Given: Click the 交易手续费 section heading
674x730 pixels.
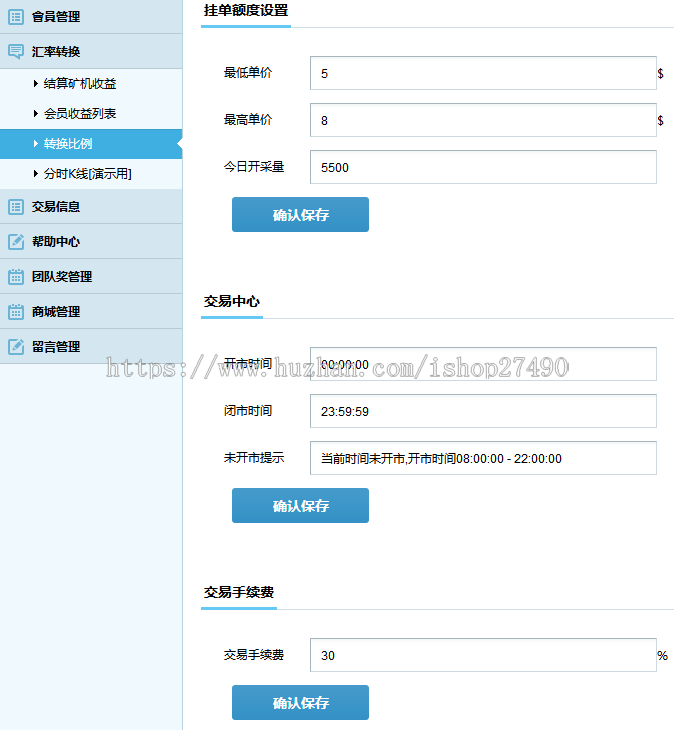Looking at the screenshot, I should (x=239, y=592).
